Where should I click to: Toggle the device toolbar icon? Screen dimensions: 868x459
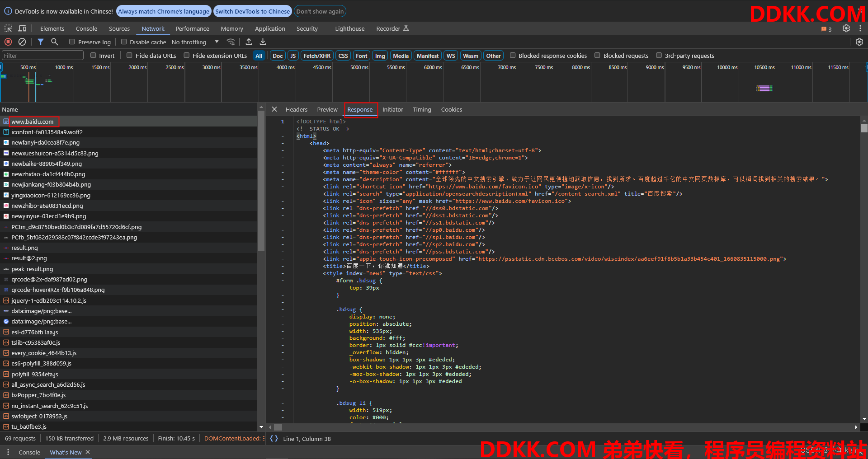coord(22,28)
